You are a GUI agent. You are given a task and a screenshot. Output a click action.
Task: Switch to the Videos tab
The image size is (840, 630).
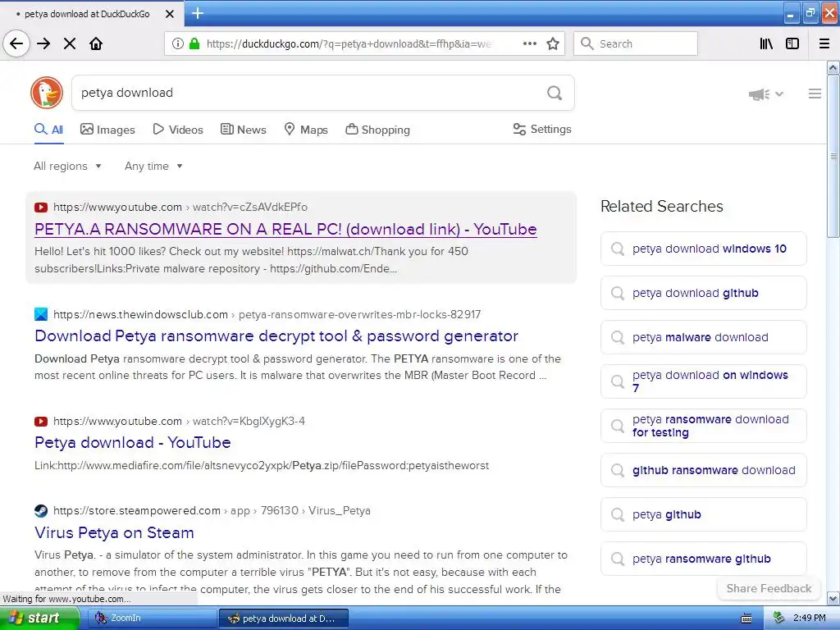(178, 130)
